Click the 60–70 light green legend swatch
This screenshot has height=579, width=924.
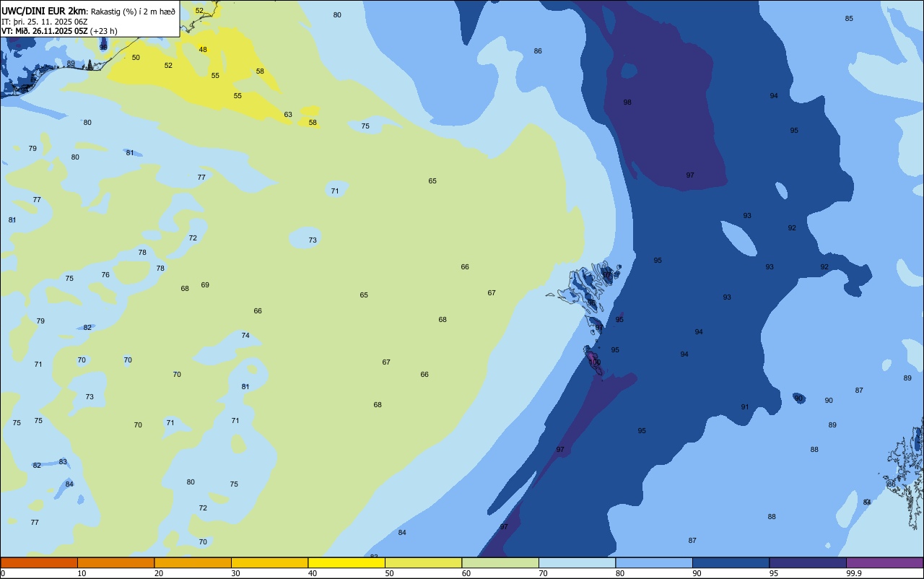500,562
